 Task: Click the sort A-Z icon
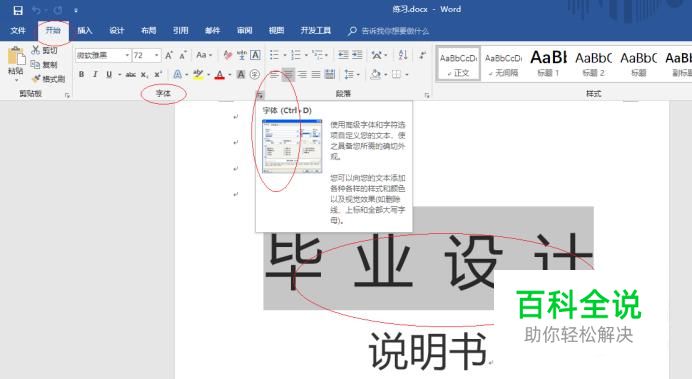pos(403,55)
